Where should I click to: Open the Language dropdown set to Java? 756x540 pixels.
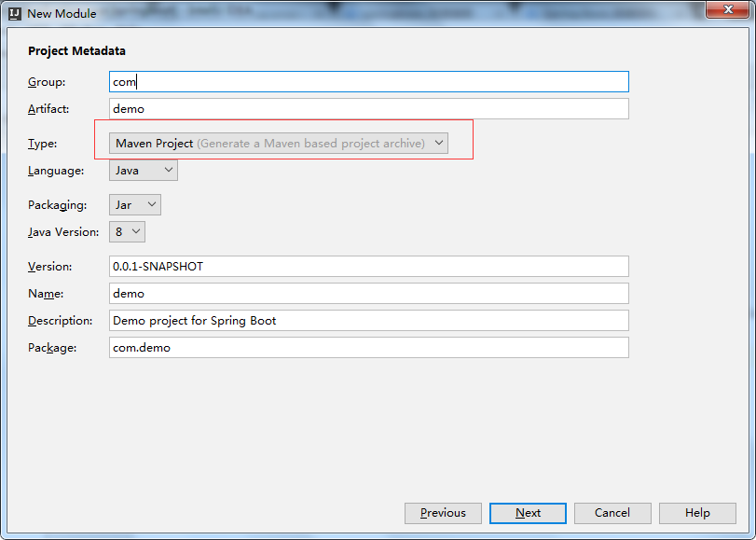click(144, 171)
